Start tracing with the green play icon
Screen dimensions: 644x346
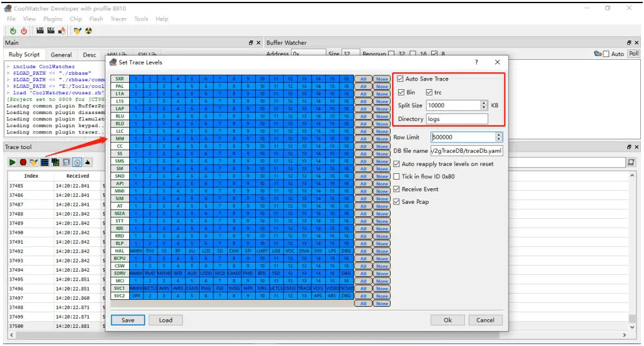12,163
